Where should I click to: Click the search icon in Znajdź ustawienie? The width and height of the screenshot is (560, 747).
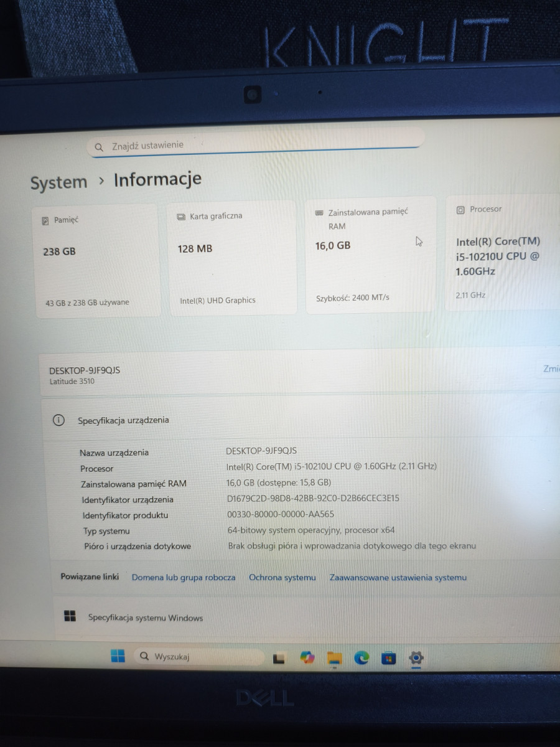98,148
